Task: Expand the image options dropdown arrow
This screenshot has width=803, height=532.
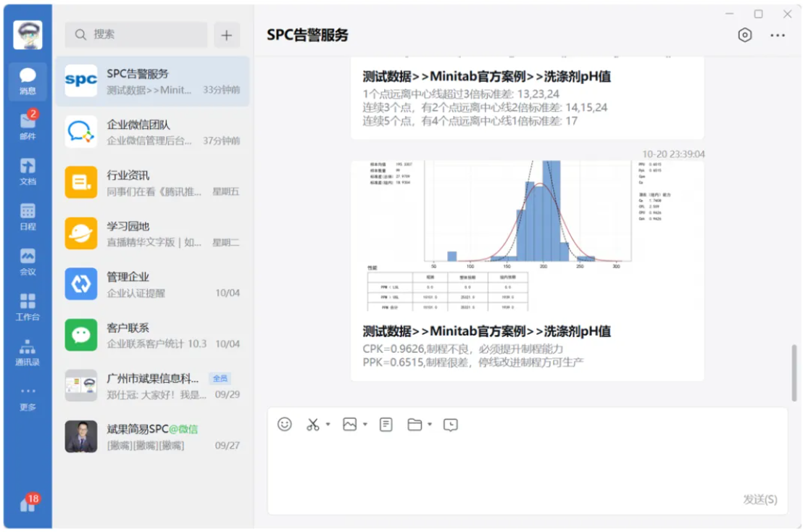Action: click(365, 425)
